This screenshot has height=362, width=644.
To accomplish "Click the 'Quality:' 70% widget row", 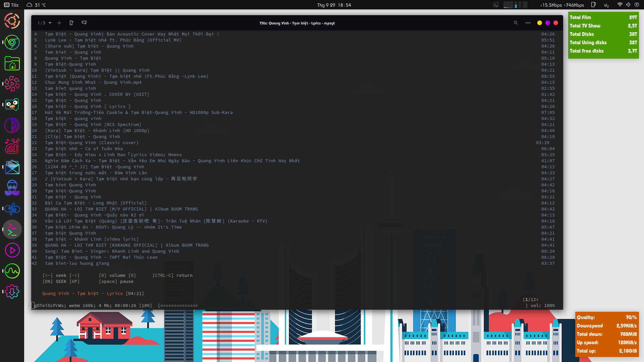I will pos(607,317).
